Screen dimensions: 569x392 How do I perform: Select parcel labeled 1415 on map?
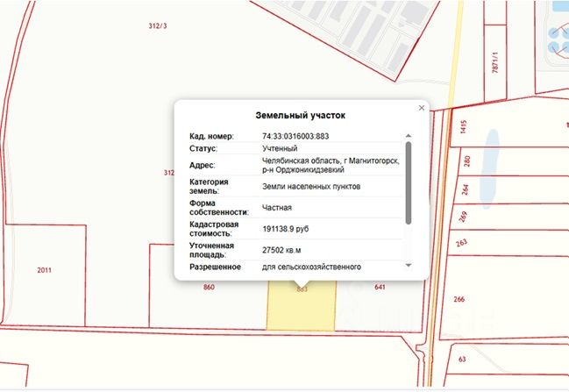pos(464,126)
